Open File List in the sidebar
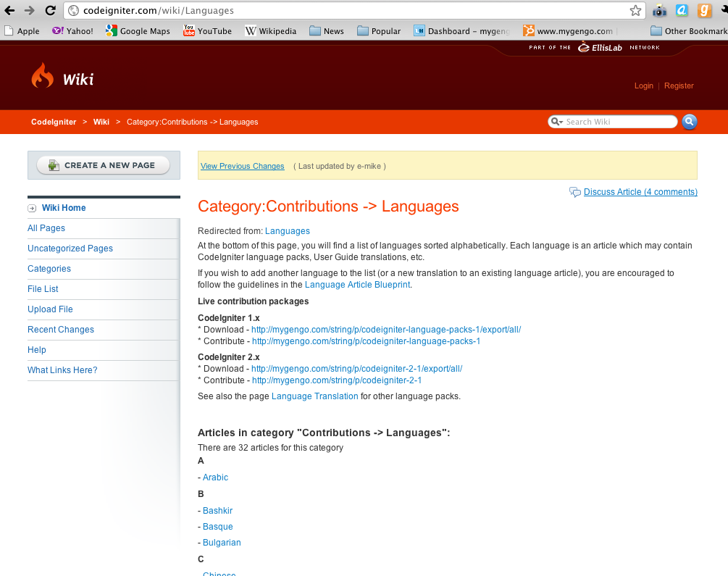Screen dimensions: 728x576 click(43, 289)
